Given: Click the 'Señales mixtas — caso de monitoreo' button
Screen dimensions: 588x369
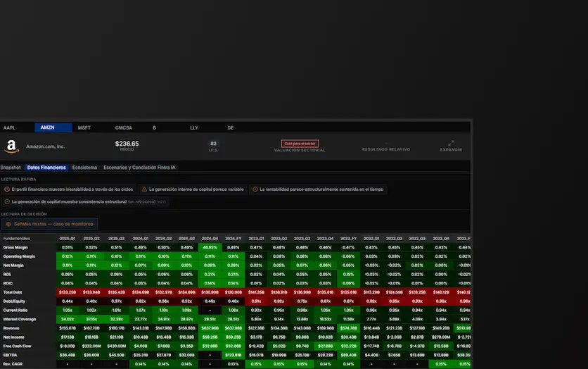Looking at the screenshot, I should click(x=49, y=224).
